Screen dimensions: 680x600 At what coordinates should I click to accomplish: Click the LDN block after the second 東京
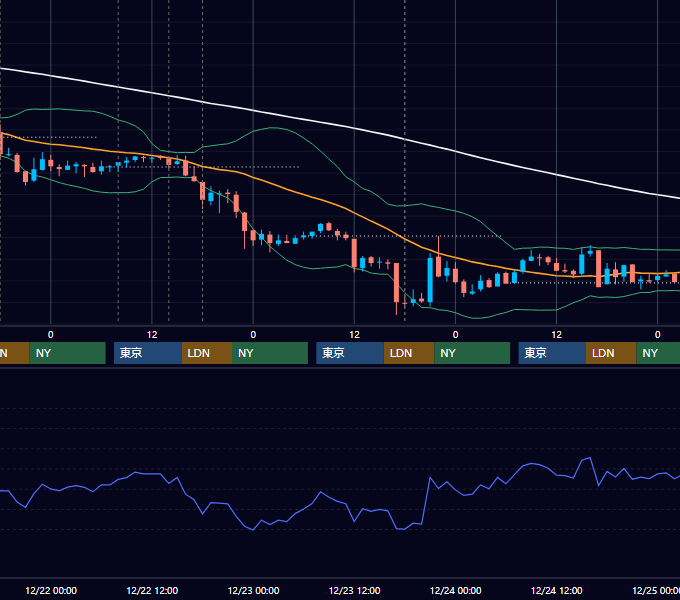(409, 353)
